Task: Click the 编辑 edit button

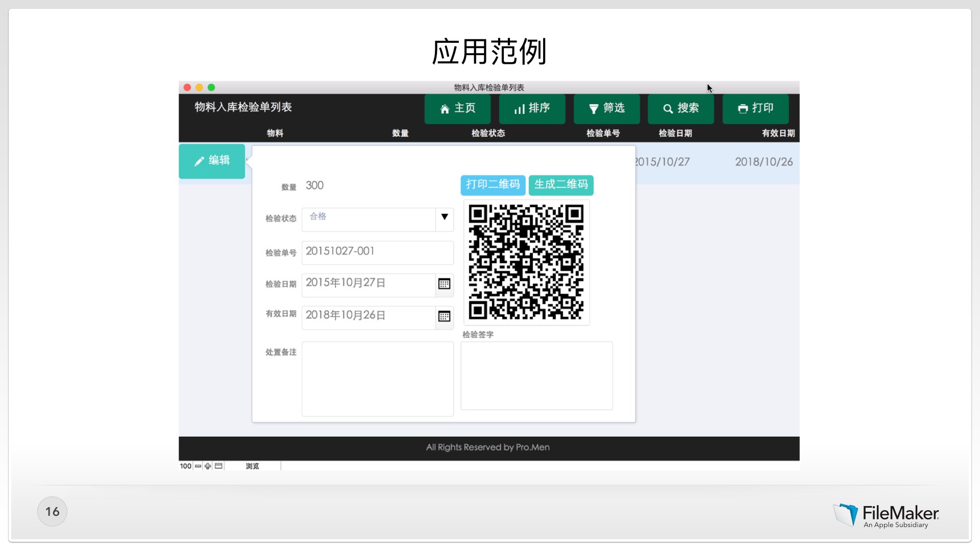Action: click(x=212, y=161)
